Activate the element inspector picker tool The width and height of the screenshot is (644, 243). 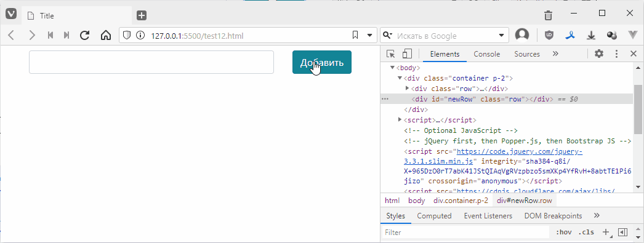[390, 54]
